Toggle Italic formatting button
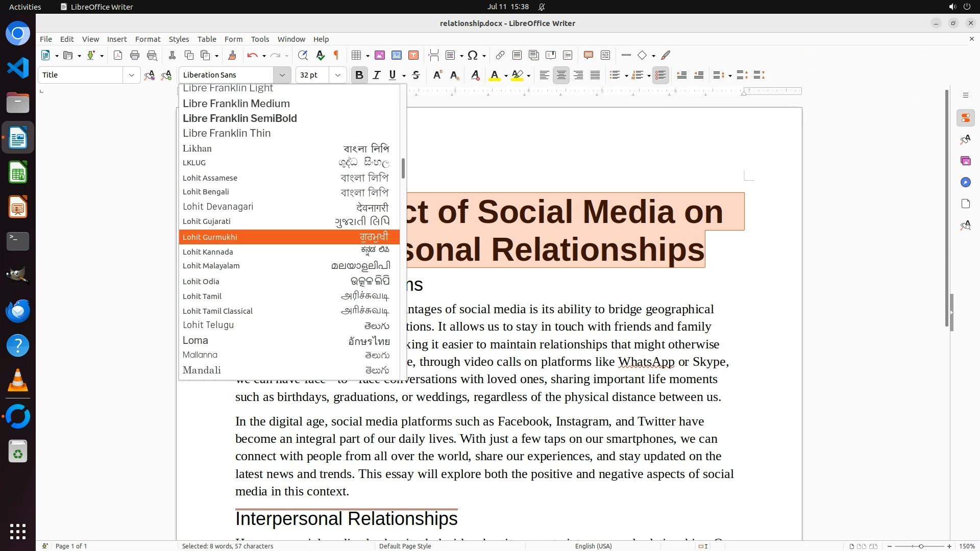 377,75
